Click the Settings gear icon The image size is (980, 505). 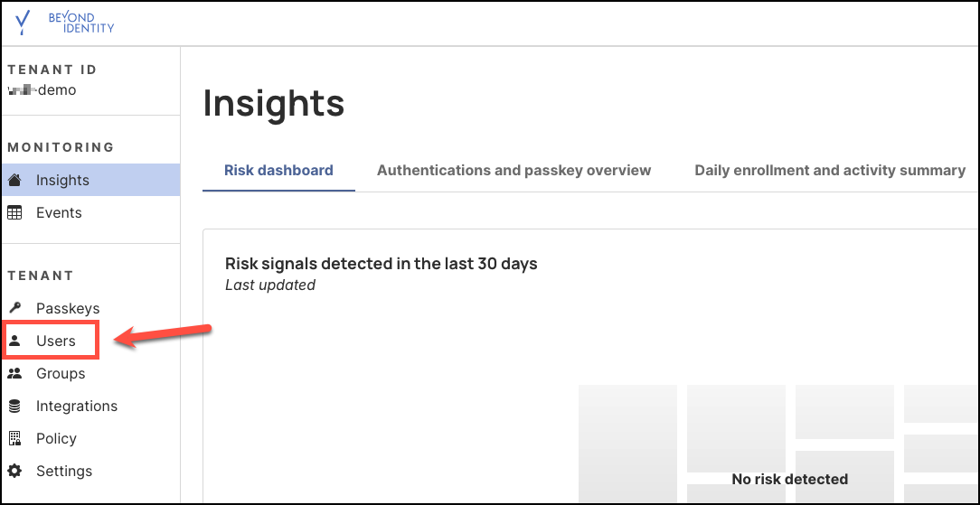pyautogui.click(x=14, y=471)
